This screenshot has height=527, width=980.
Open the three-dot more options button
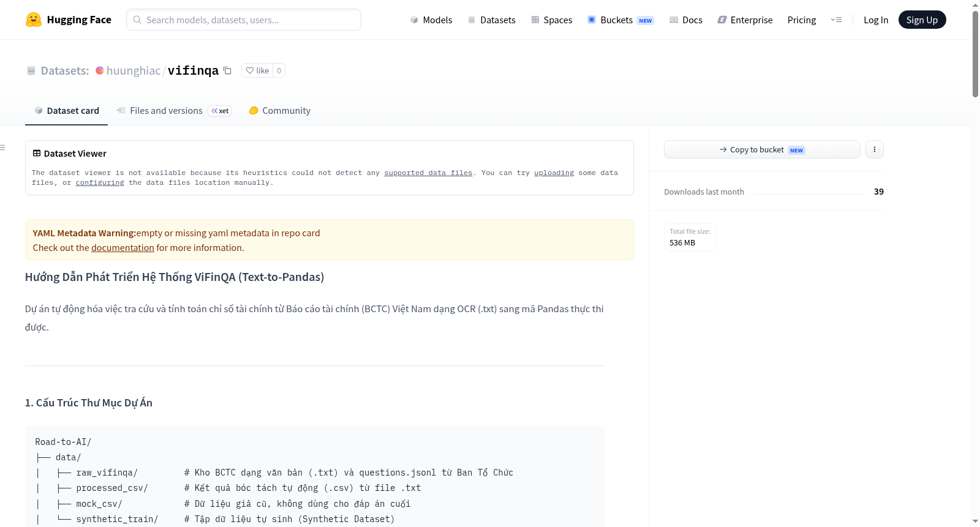click(875, 149)
